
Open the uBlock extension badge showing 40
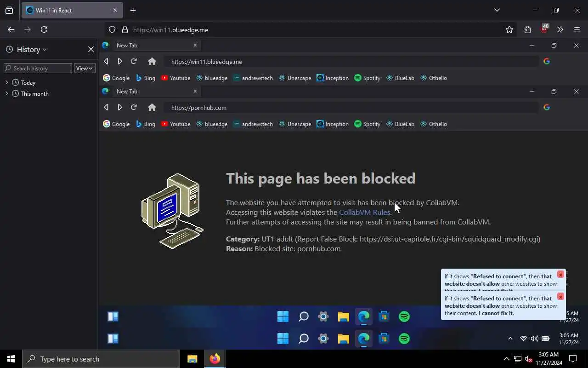pyautogui.click(x=544, y=29)
